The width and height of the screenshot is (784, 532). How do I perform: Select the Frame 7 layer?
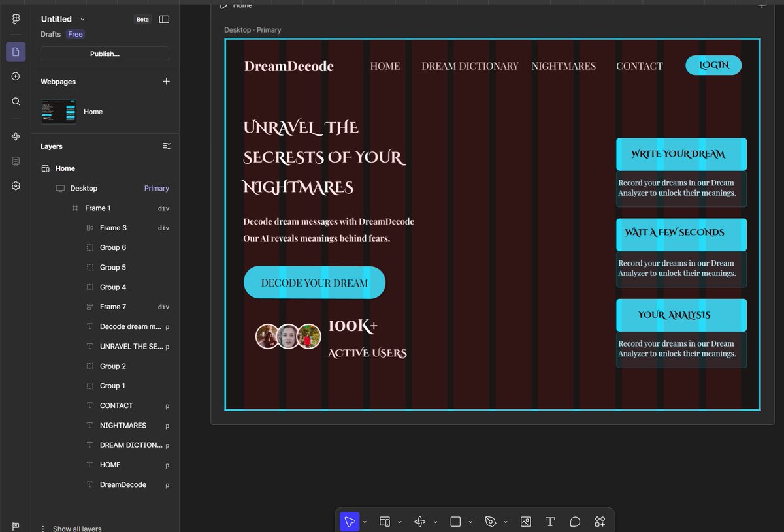[105, 307]
